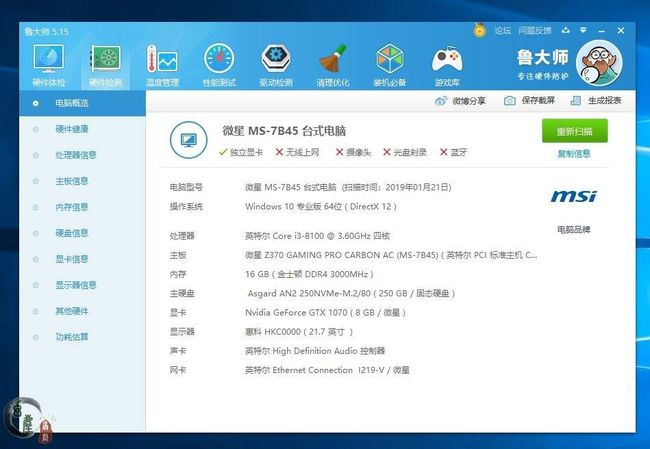Image resolution: width=650 pixels, height=449 pixels.
Task: Click the round computer monitor icon
Action: click(189, 140)
